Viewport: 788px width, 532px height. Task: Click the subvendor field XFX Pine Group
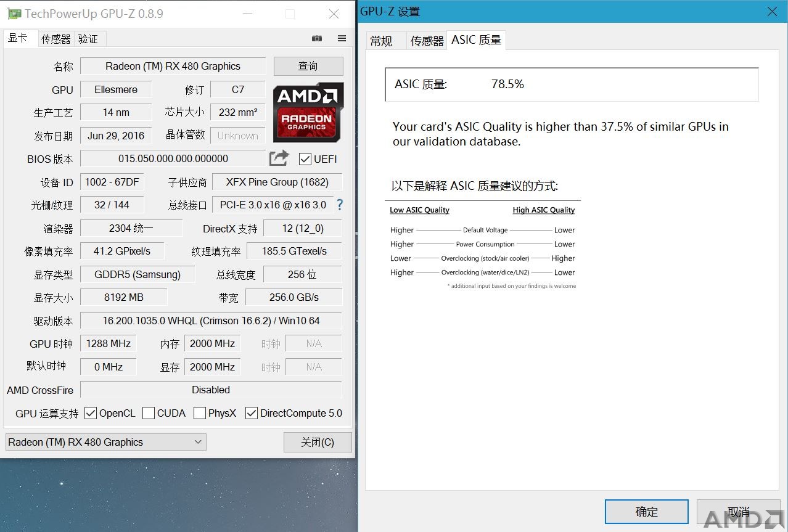[x=277, y=182]
